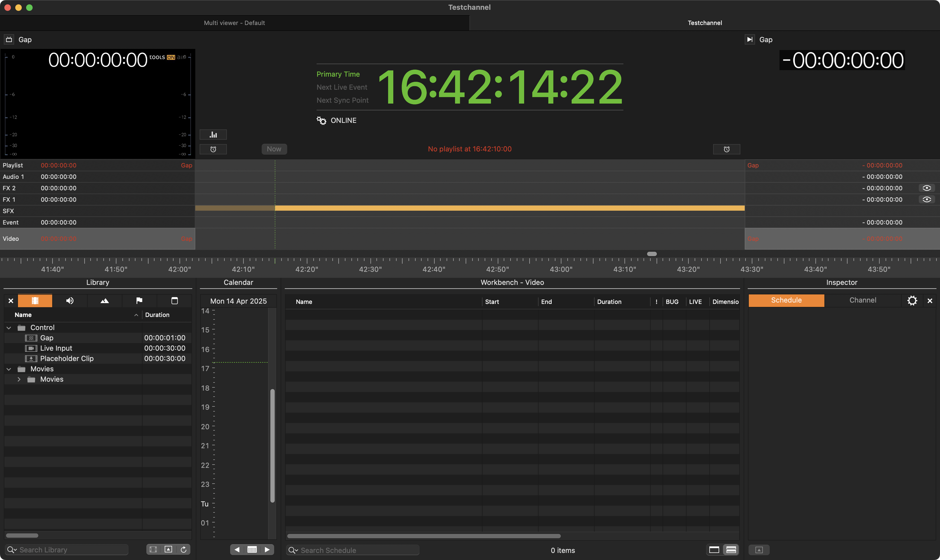
Task: Toggle FX 1 layer visibility eye
Action: (927, 199)
